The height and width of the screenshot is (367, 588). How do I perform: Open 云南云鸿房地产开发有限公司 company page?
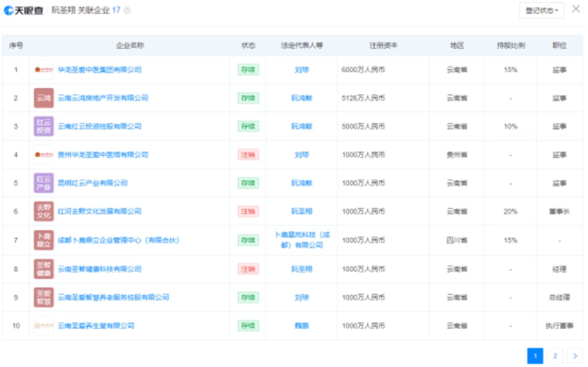[x=103, y=98]
